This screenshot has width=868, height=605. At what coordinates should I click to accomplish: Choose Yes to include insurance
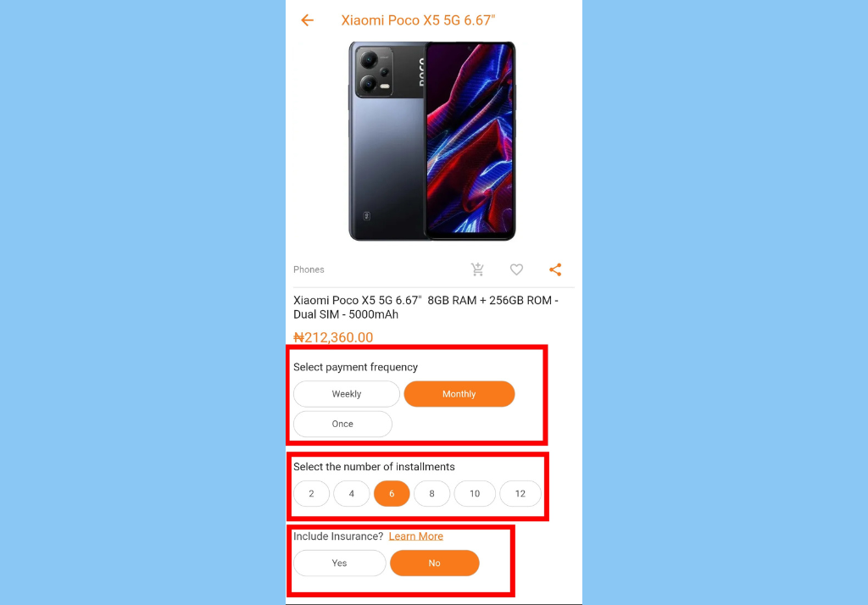339,563
